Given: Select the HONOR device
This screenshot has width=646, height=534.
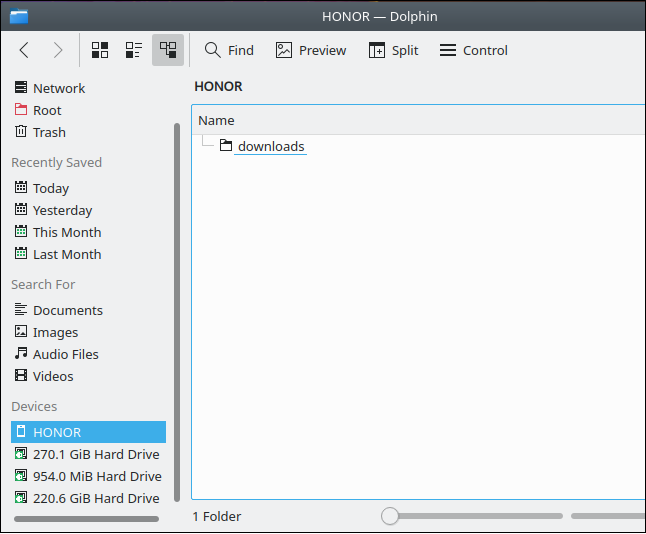Looking at the screenshot, I should point(89,432).
